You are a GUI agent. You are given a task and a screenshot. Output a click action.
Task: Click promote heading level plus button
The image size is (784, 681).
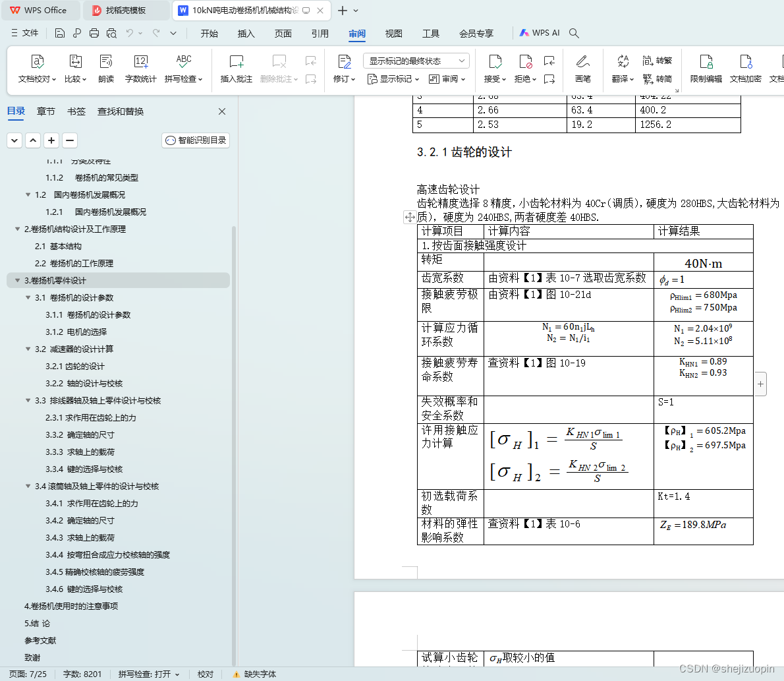51,140
